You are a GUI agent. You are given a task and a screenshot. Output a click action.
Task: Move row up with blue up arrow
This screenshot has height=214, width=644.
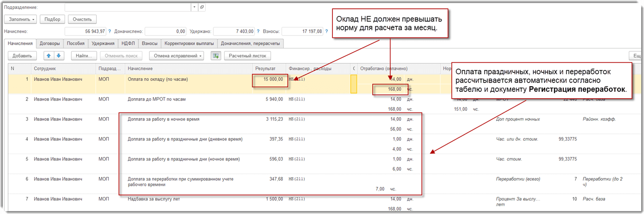tap(47, 56)
